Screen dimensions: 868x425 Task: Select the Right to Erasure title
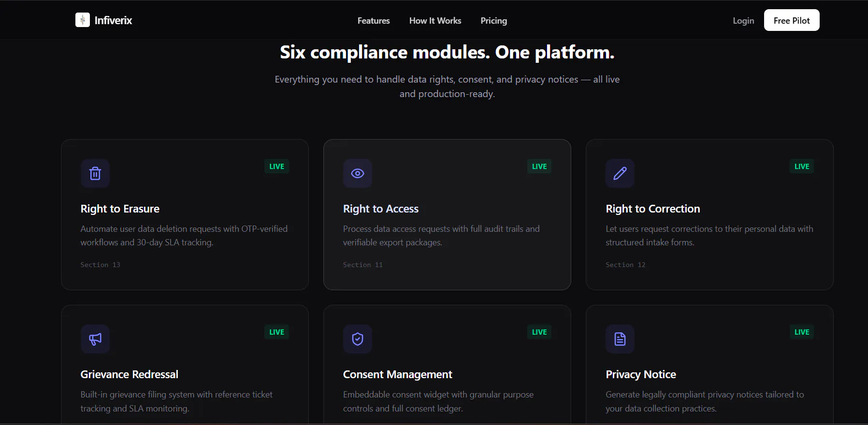point(120,209)
